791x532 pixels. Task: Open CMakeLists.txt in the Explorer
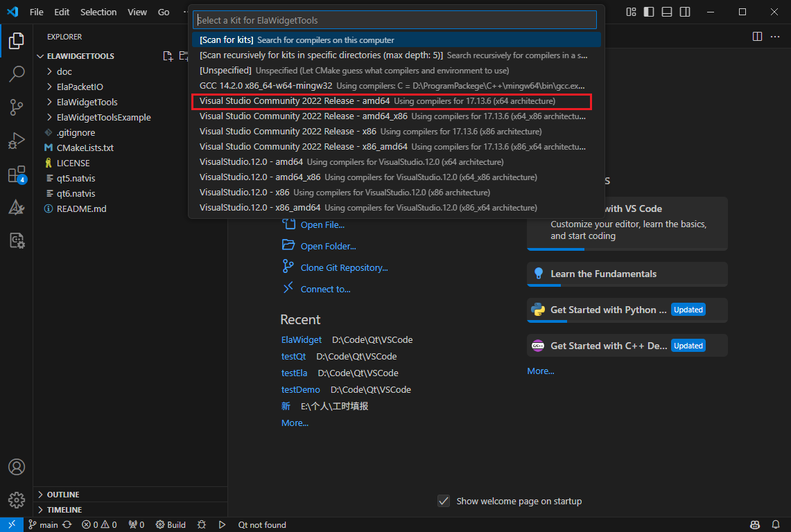pyautogui.click(x=130, y=148)
